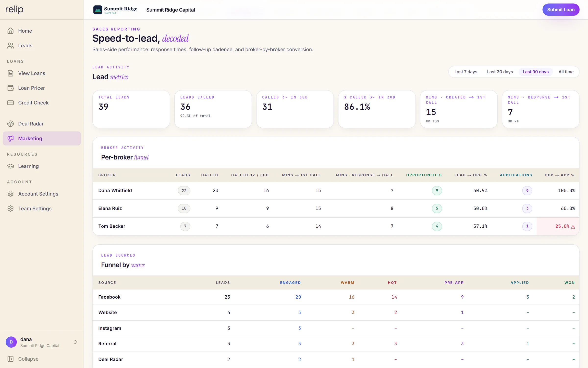Click the 86.1% called card
The width and height of the screenshot is (588, 368).
point(377,109)
